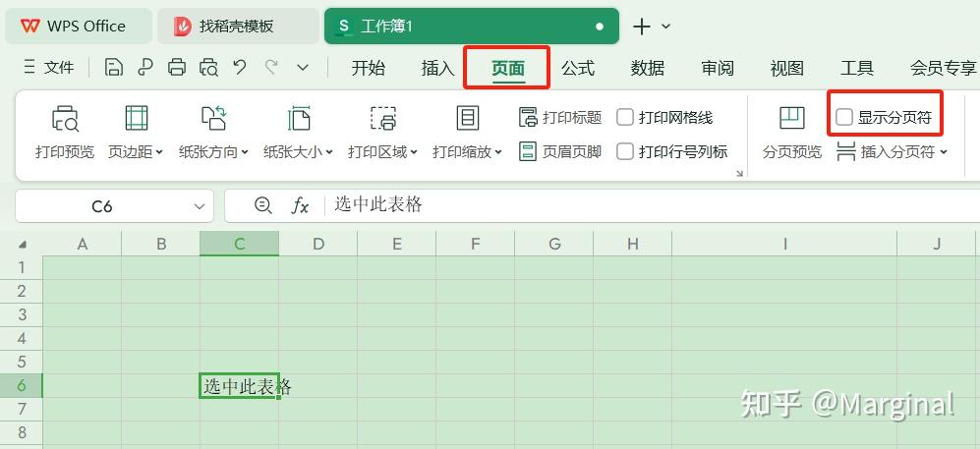980x449 pixels.
Task: Click the zoom magnifier icon in formula bar
Action: click(x=263, y=204)
